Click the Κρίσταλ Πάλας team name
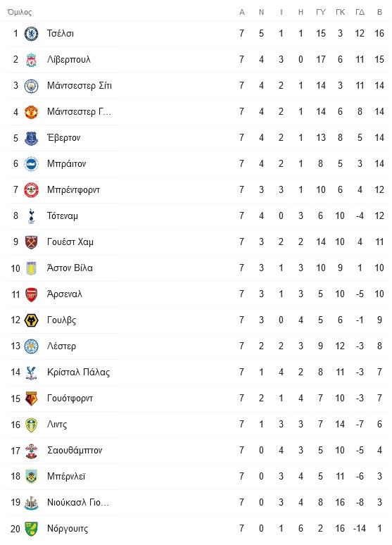 tap(79, 372)
